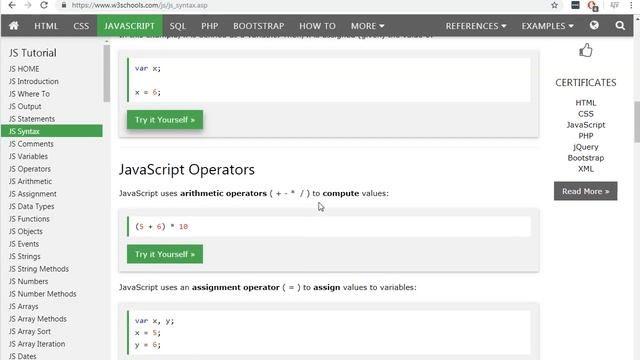
Task: Open the search magnifier icon
Action: 620,26
